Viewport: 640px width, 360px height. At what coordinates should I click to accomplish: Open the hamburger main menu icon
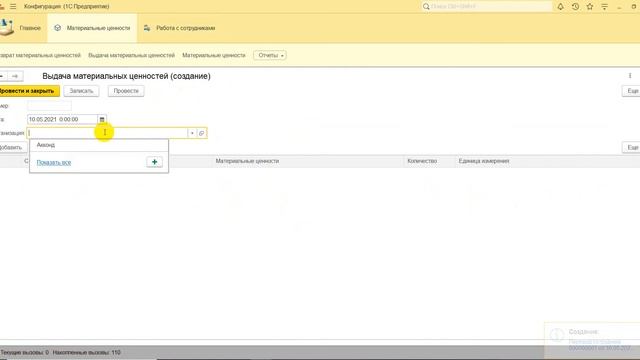[x=13, y=7]
